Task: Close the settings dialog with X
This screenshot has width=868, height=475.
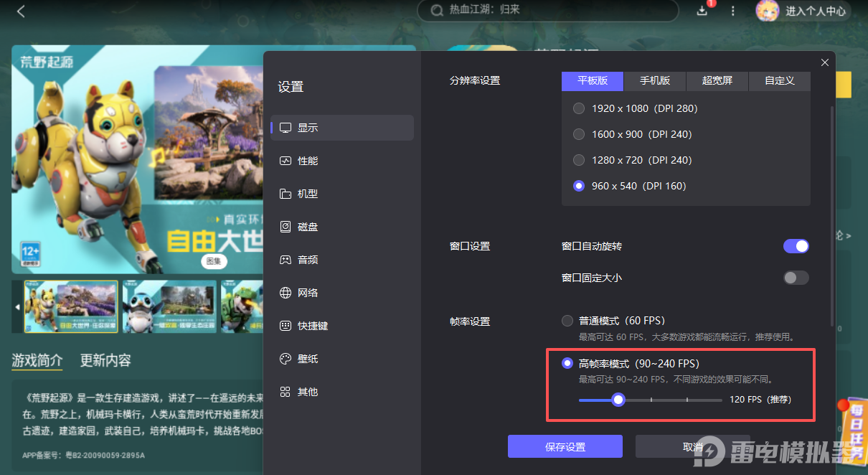Action: coord(825,62)
